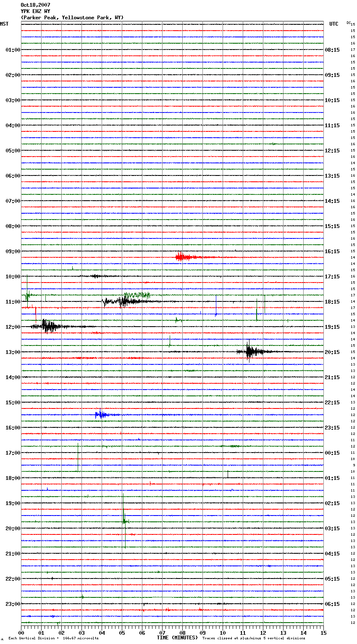Click the DC column header
This screenshot has width=357, height=644.
pos(349,23)
